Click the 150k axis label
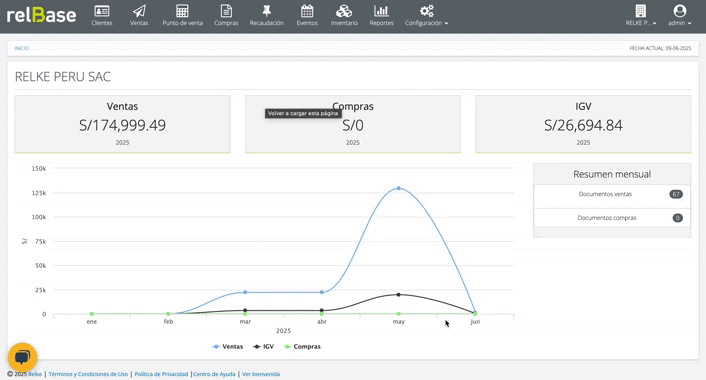Viewport: 706px width, 380px height. (39, 168)
